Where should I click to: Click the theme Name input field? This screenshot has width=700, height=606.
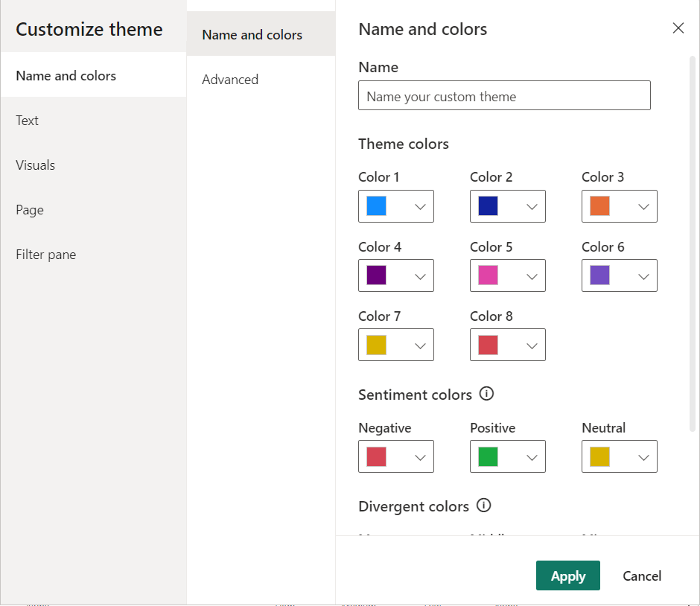coord(504,96)
